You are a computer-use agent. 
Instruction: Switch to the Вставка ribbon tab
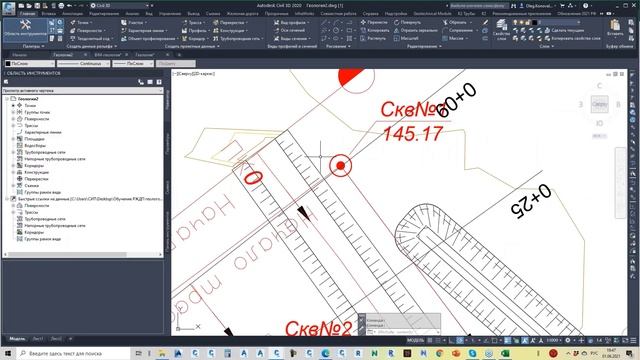tap(49, 13)
